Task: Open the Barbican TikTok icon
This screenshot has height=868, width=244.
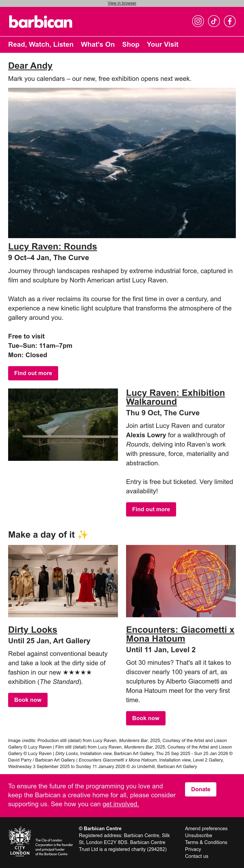Action: [214, 21]
